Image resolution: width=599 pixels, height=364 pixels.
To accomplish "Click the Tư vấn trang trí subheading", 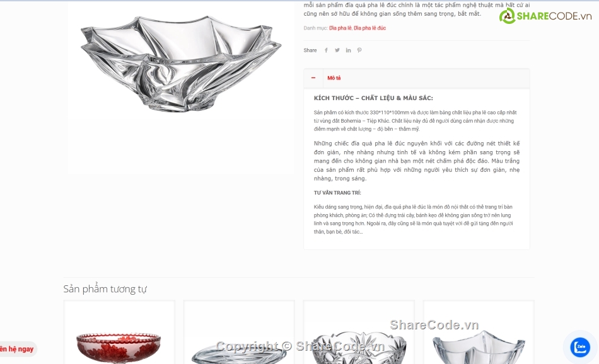I will tap(337, 193).
